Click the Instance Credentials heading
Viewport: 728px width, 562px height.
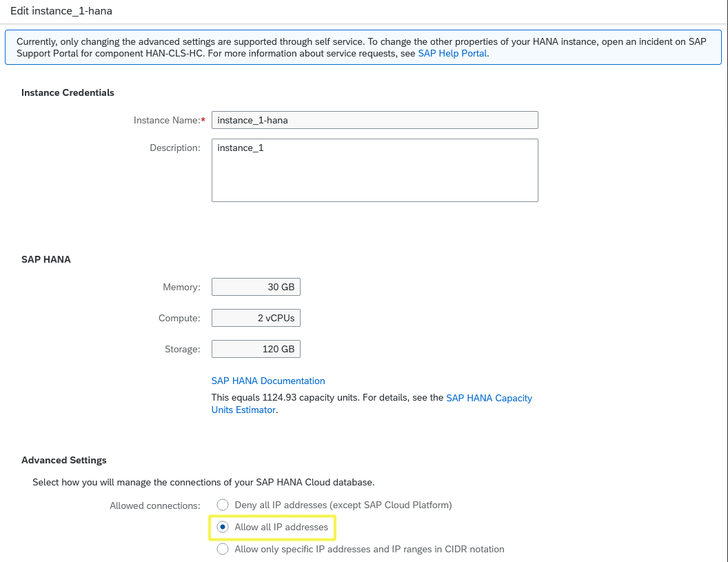point(68,93)
